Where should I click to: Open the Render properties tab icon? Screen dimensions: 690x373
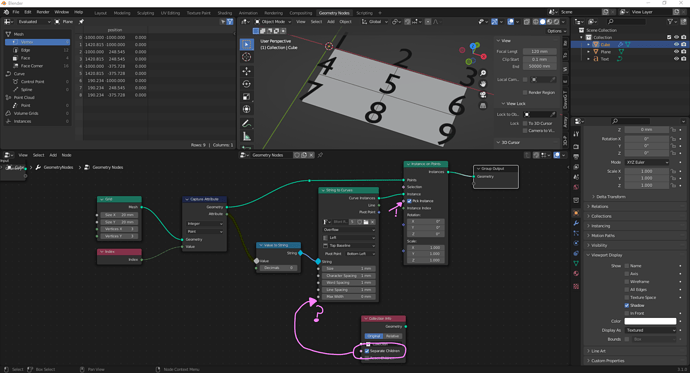click(x=576, y=146)
